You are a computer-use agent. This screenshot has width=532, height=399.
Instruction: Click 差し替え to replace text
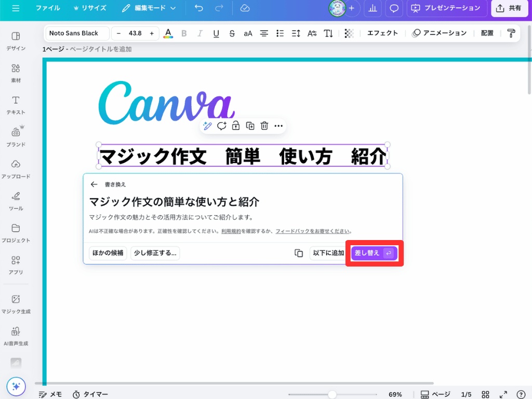pos(374,253)
